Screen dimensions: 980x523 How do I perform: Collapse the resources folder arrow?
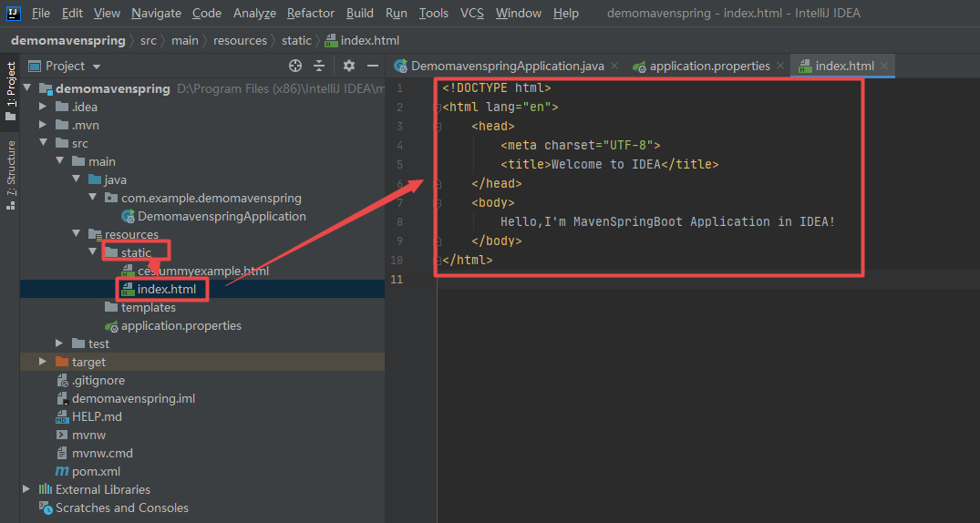(x=77, y=234)
